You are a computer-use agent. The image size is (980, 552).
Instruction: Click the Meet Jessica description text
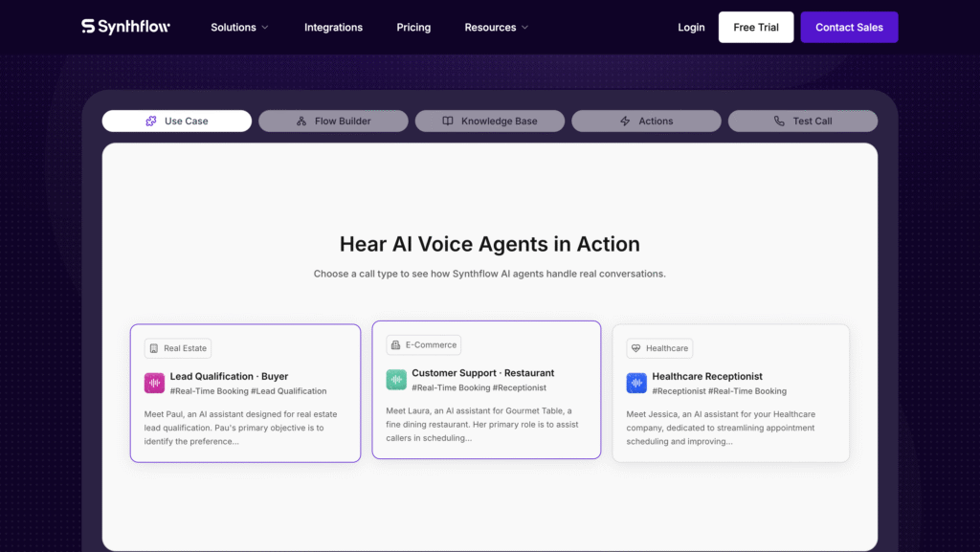coord(721,428)
